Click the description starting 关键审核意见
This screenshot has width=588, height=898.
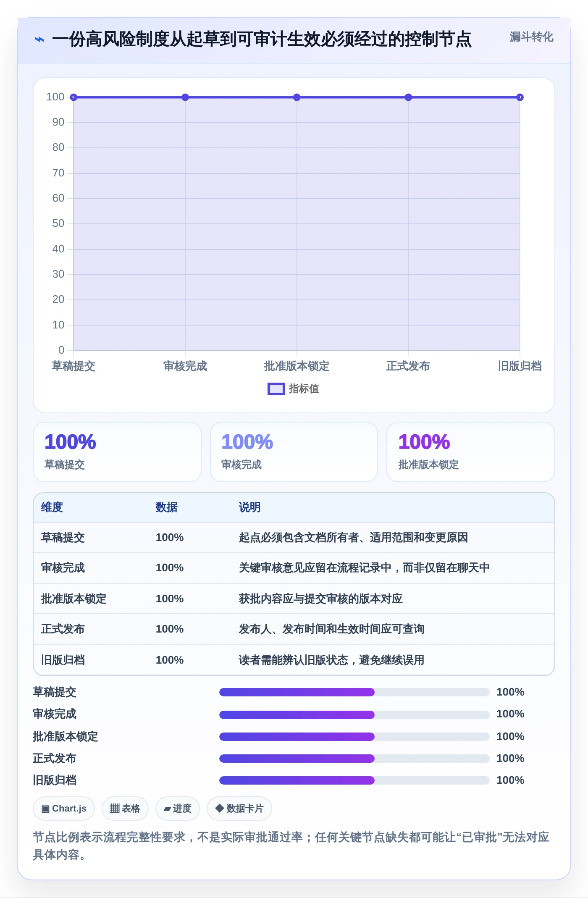tap(364, 568)
